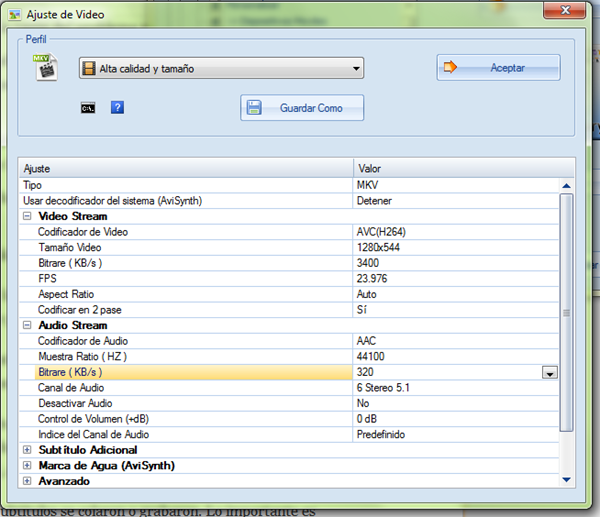600x517 pixels.
Task: Collapse the Video Stream section
Action: [x=27, y=217]
